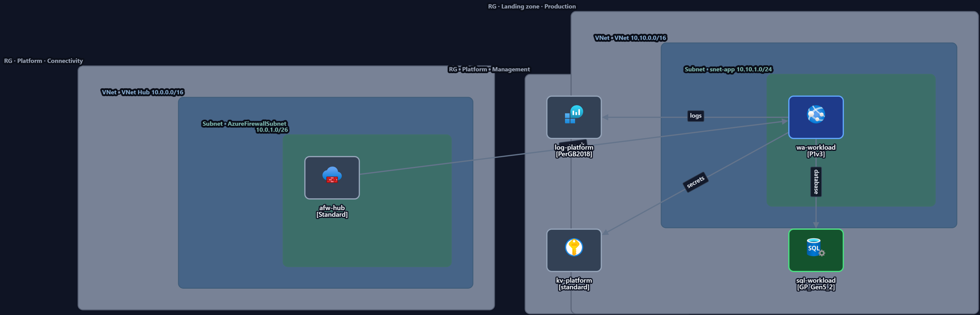This screenshot has width=980, height=315.
Task: Click the 'afw-hub [Standard]' label
Action: [x=332, y=211]
